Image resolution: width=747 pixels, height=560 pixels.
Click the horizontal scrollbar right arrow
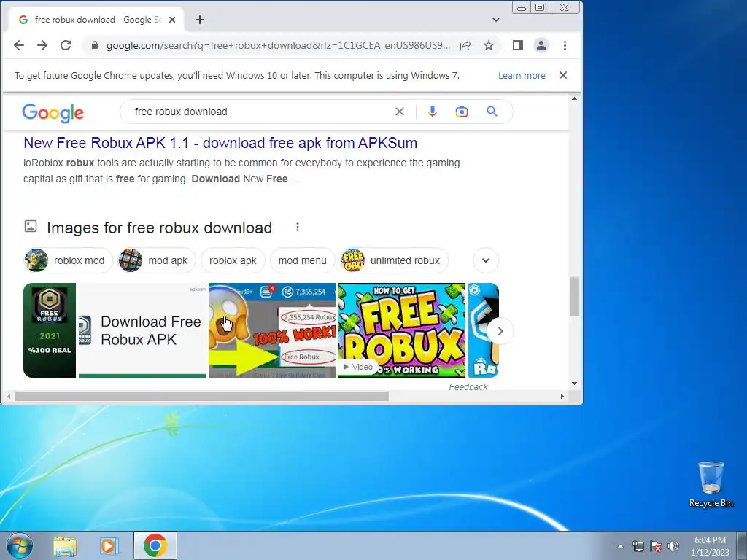[x=562, y=396]
